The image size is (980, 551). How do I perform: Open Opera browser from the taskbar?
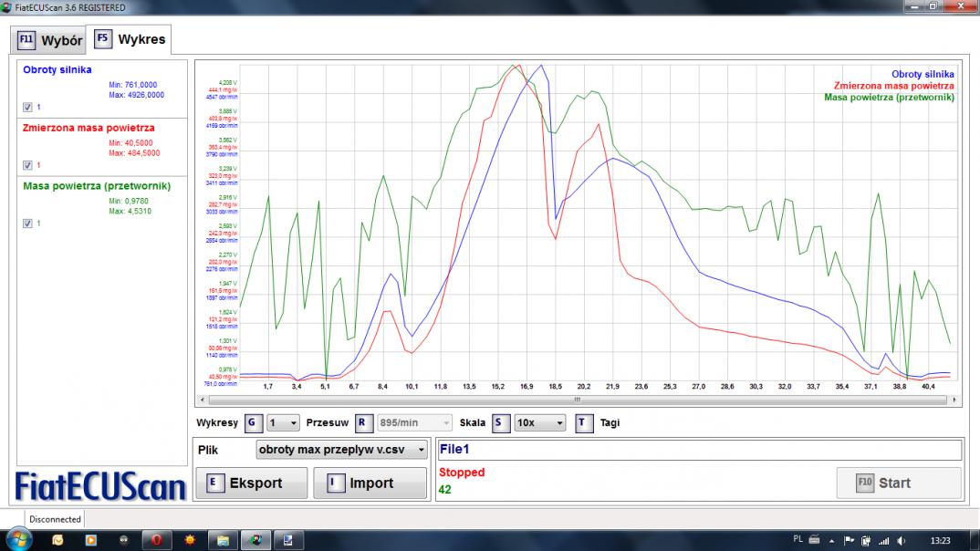(x=156, y=540)
